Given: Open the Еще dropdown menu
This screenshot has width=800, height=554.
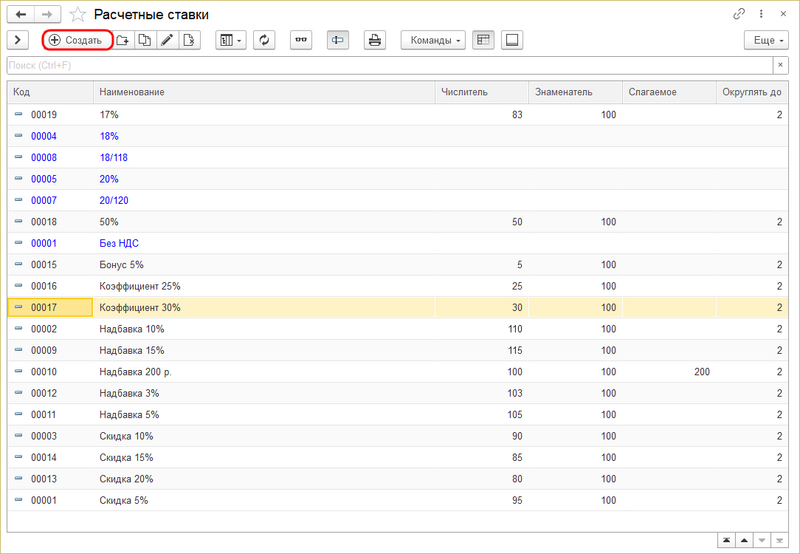Looking at the screenshot, I should [766, 40].
